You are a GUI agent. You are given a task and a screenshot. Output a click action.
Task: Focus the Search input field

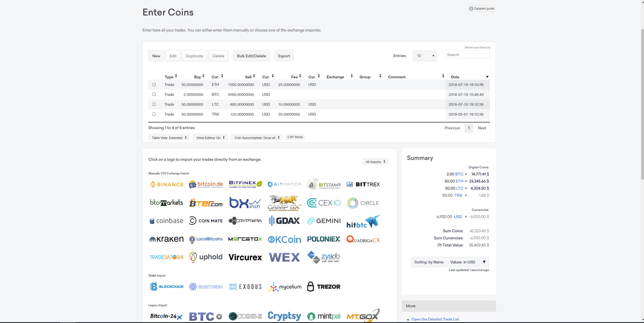click(x=467, y=55)
